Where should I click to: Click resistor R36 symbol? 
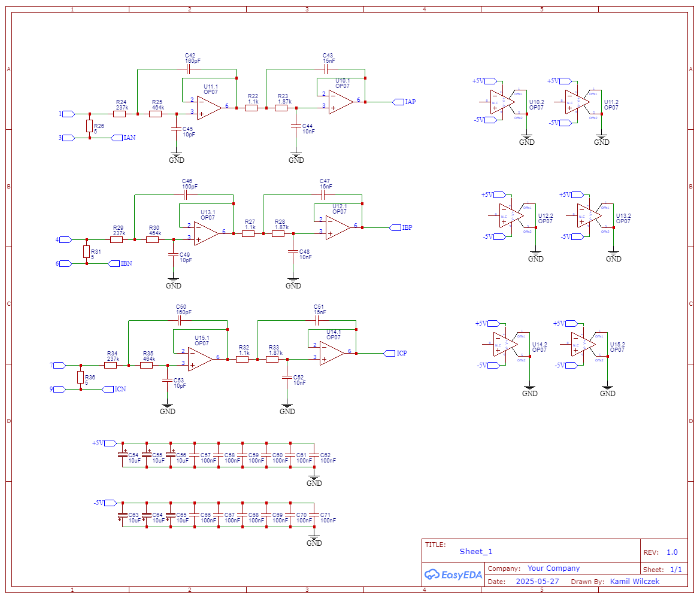[x=81, y=378]
